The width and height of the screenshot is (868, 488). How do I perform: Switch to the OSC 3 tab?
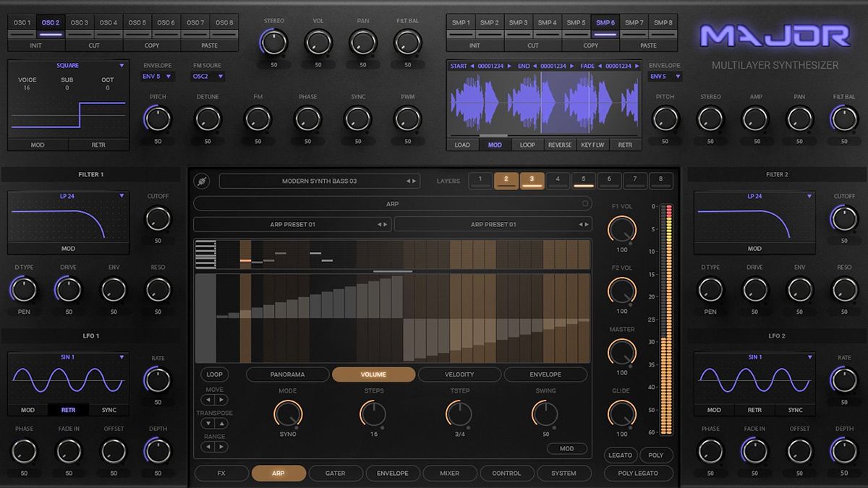(x=79, y=22)
